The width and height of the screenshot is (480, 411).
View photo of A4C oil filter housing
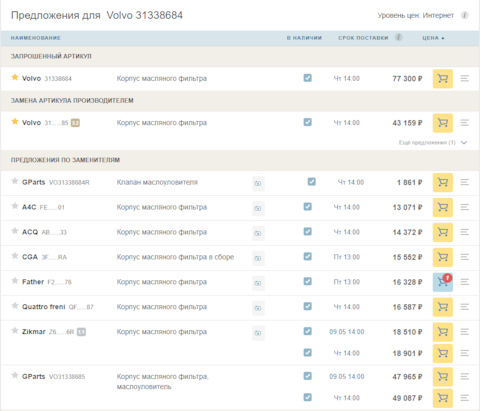click(x=258, y=208)
